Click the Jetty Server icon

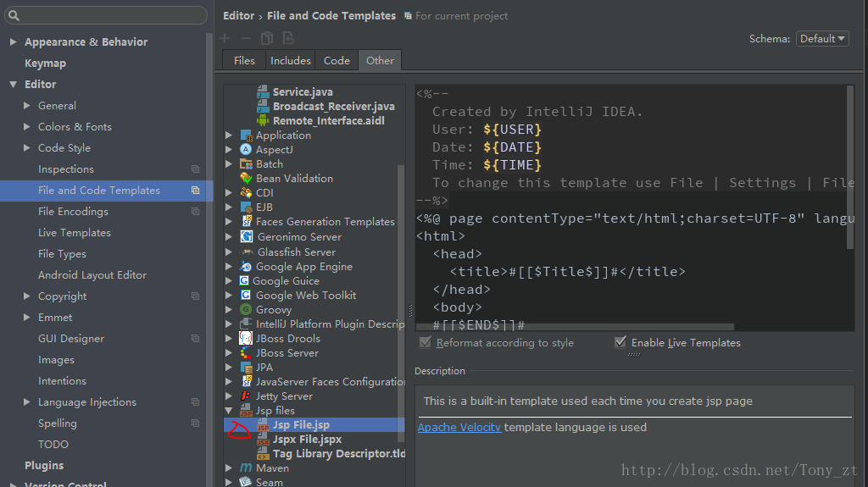click(246, 396)
